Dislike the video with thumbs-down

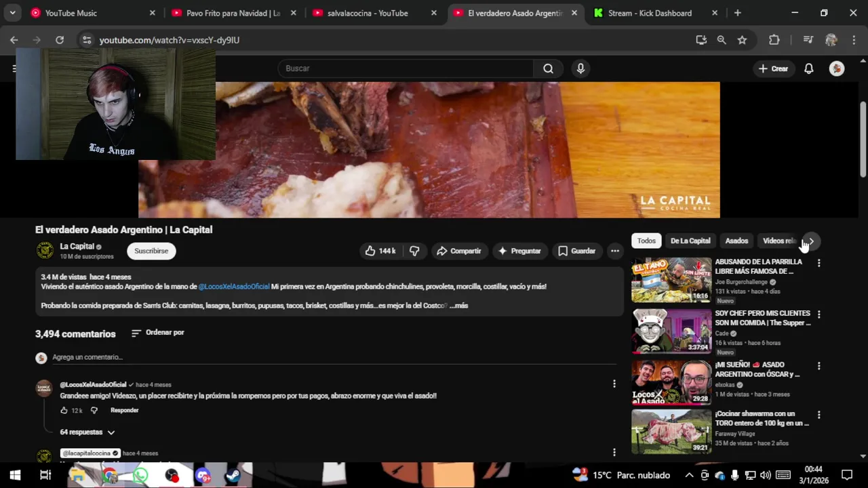click(x=414, y=251)
